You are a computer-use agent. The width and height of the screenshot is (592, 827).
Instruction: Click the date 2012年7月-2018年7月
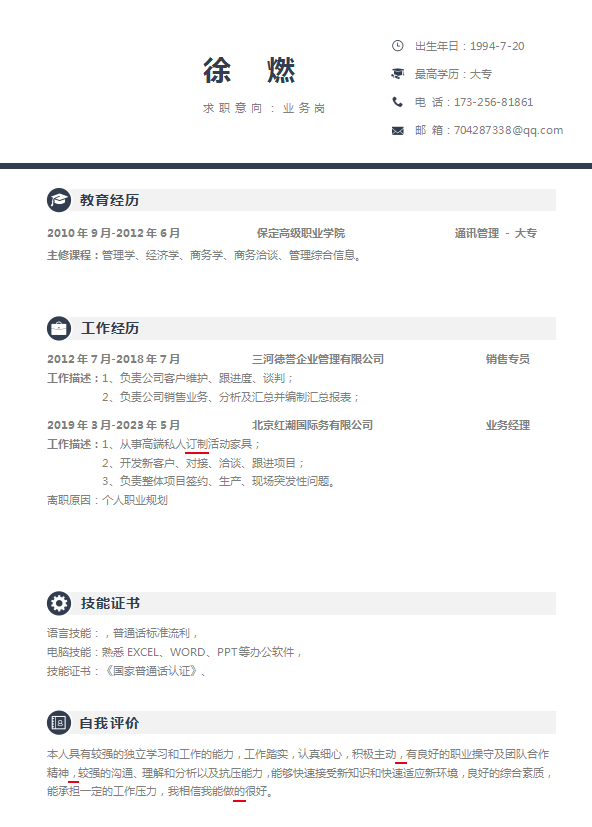[x=113, y=359]
